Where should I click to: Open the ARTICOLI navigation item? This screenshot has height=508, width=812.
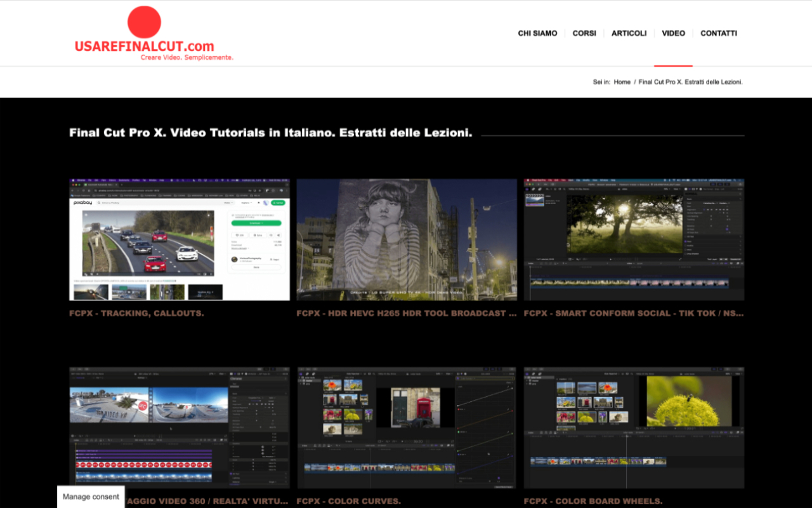(629, 33)
